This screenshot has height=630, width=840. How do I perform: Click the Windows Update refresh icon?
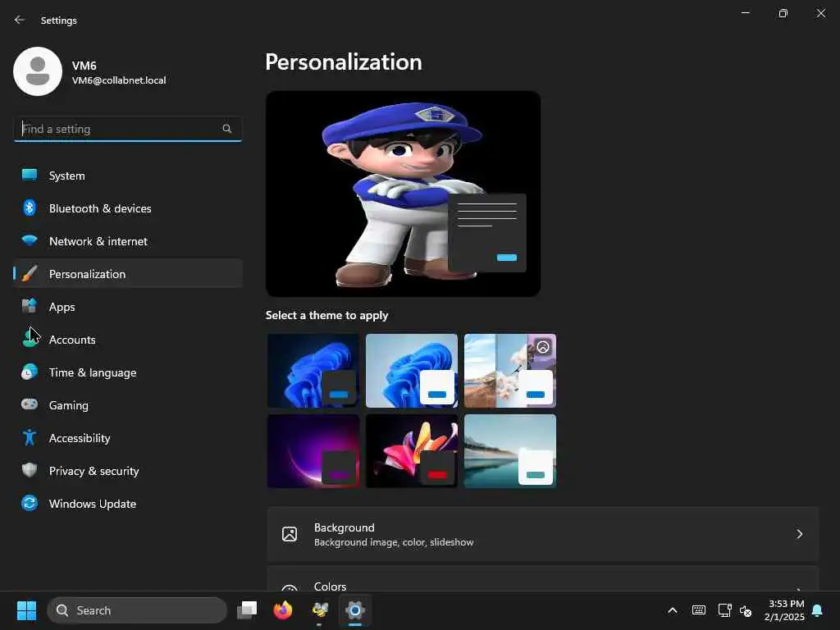(30, 503)
